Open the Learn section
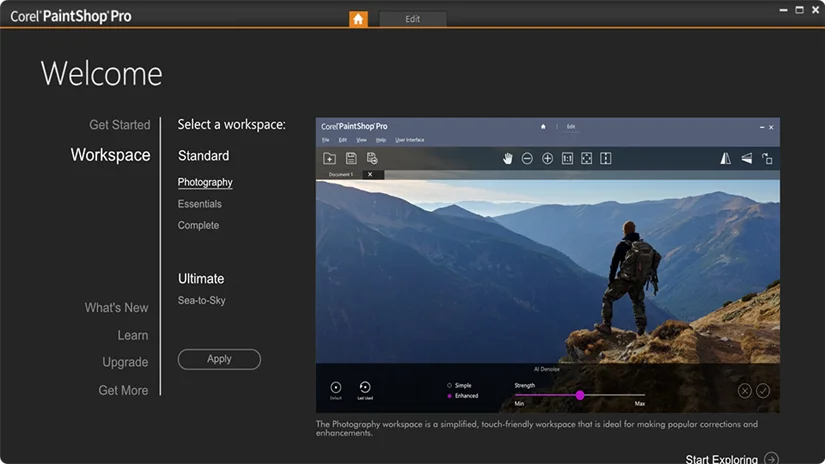This screenshot has width=825, height=464. coord(133,335)
